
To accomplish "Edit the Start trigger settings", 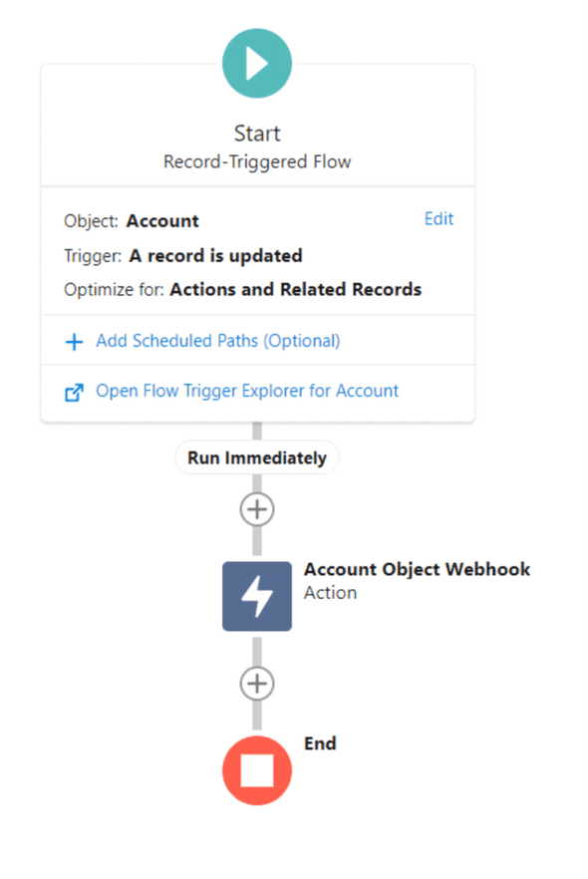I will [x=439, y=218].
